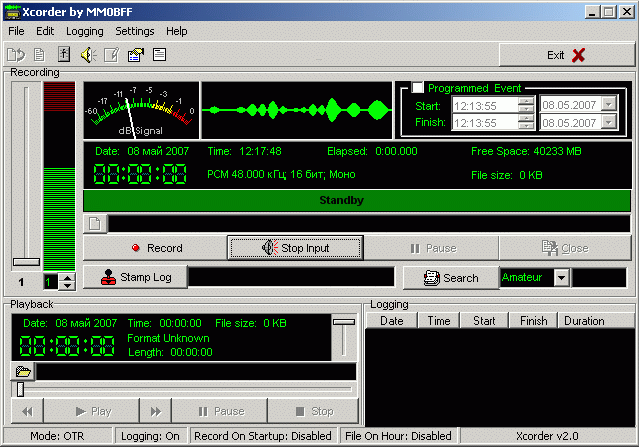Click the yellow speaker toolbar icon
This screenshot has height=447, width=639.
88,55
